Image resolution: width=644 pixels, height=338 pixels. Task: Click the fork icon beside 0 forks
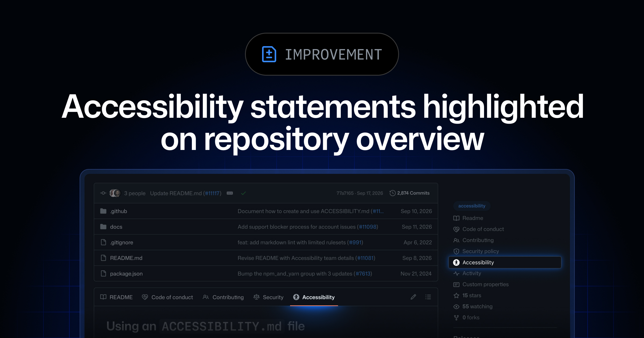[456, 318]
